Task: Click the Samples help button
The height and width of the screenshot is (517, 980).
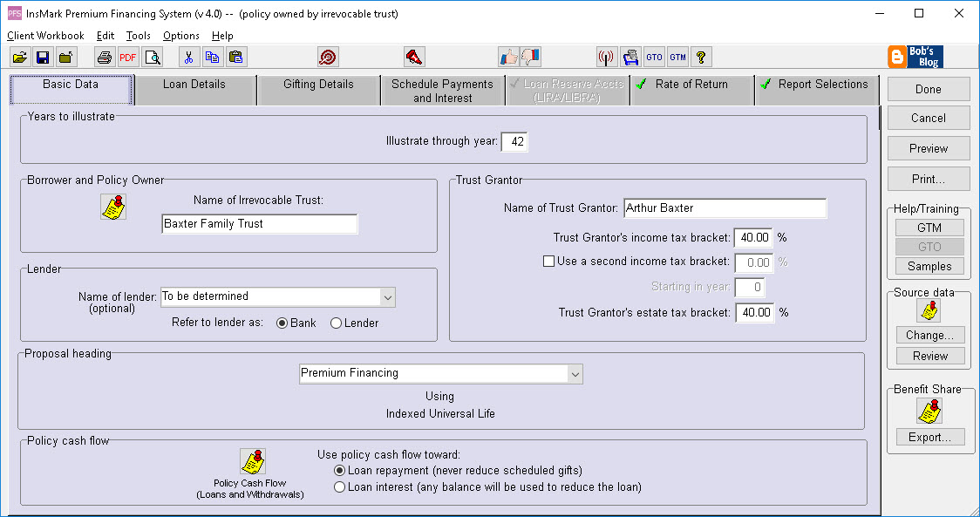Action: click(x=929, y=266)
